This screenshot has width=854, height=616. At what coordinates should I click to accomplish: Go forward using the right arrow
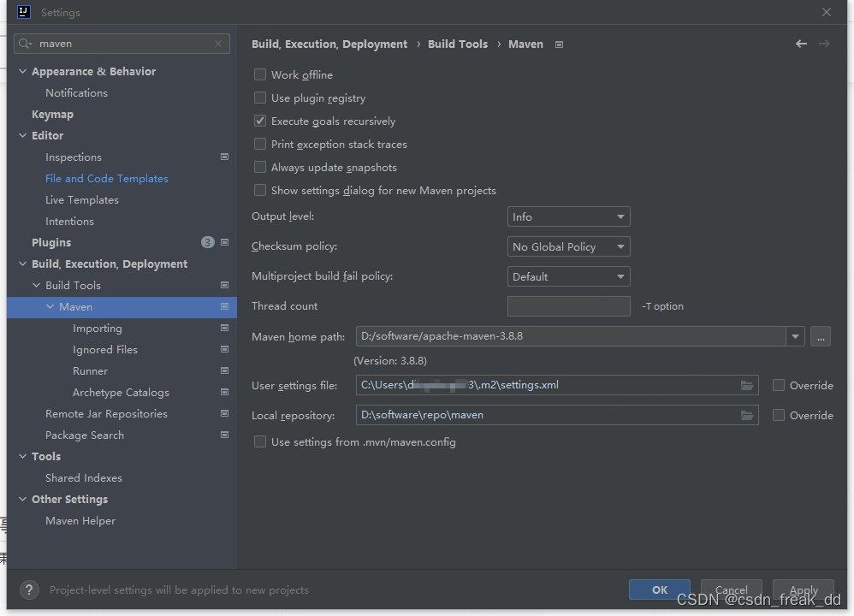click(x=825, y=44)
